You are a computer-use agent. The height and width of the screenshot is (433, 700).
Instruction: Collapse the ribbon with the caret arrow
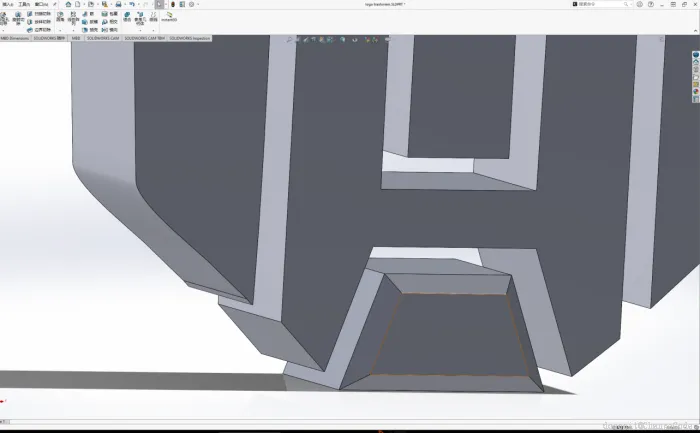pyautogui.click(x=696, y=31)
